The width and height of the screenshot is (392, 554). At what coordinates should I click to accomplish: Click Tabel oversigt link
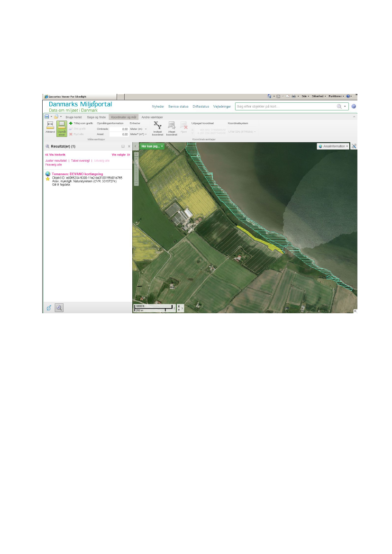click(x=80, y=160)
